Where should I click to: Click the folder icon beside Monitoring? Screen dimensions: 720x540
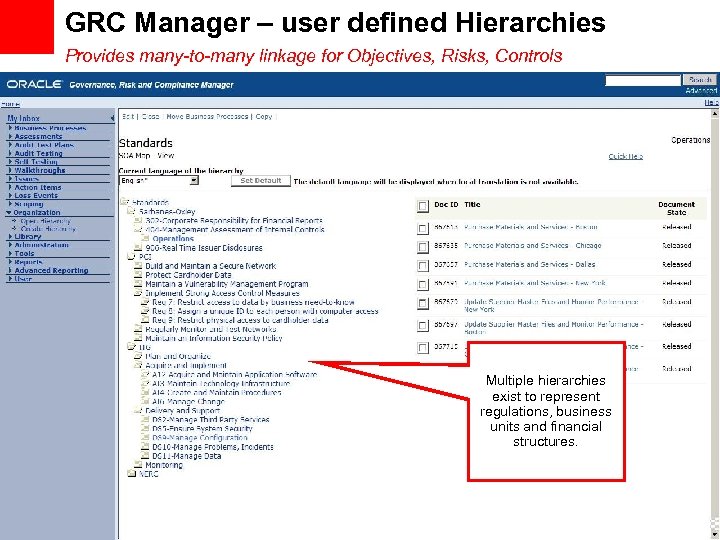(138, 465)
